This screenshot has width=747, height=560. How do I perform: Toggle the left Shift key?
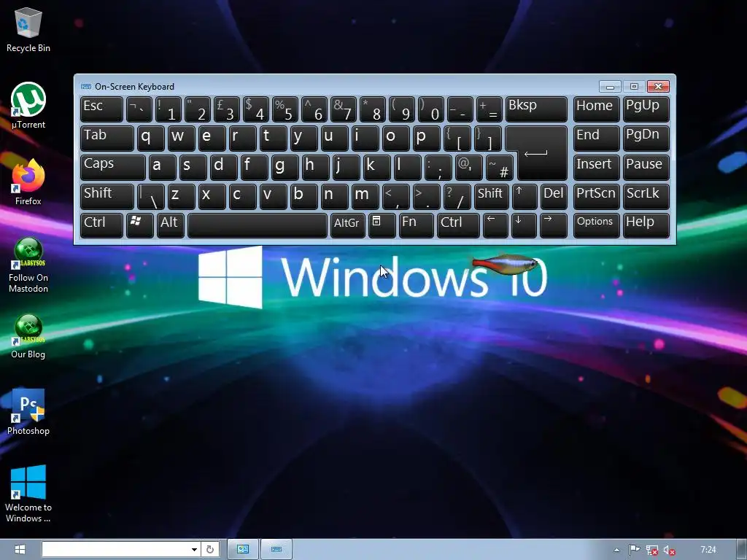click(107, 197)
